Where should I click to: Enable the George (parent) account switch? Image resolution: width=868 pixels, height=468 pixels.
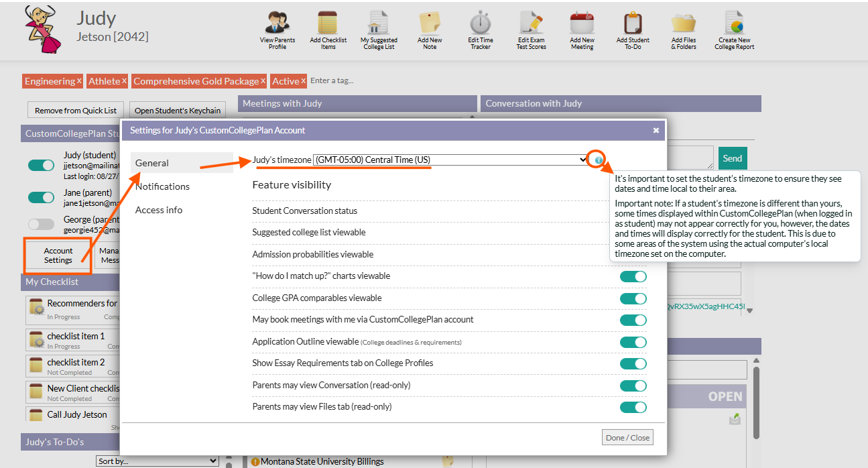pos(41,224)
